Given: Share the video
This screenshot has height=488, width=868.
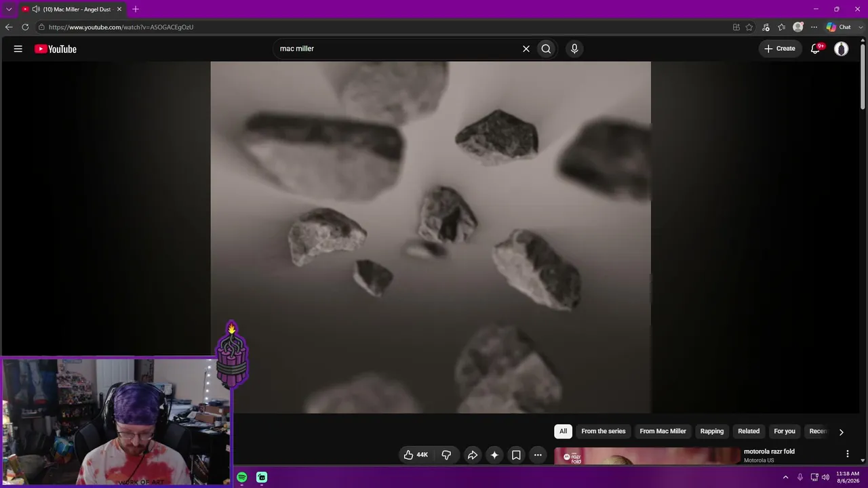Looking at the screenshot, I should pyautogui.click(x=473, y=455).
